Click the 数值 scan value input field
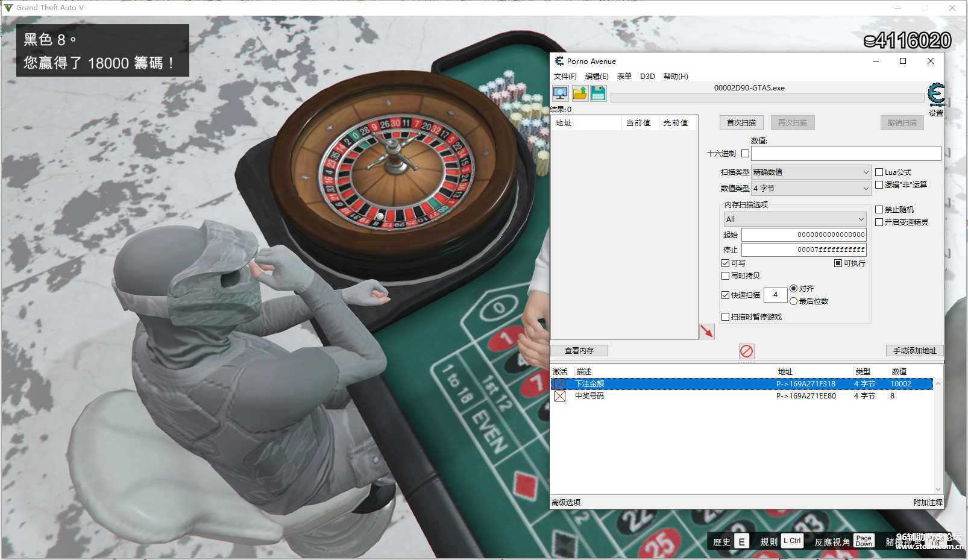The width and height of the screenshot is (968, 560). coord(846,154)
